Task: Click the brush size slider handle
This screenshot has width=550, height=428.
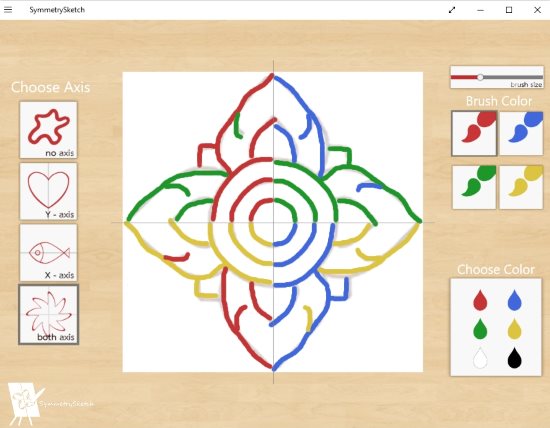Action: click(480, 77)
